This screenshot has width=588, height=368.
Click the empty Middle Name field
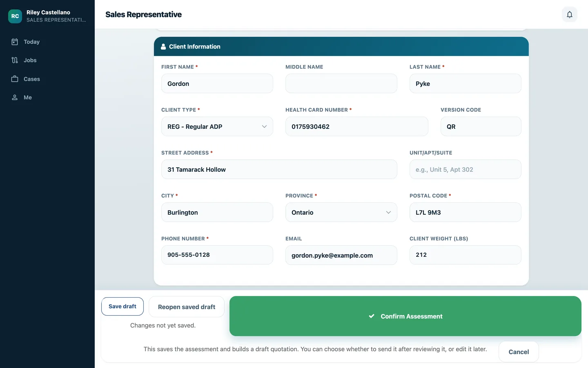(x=341, y=83)
